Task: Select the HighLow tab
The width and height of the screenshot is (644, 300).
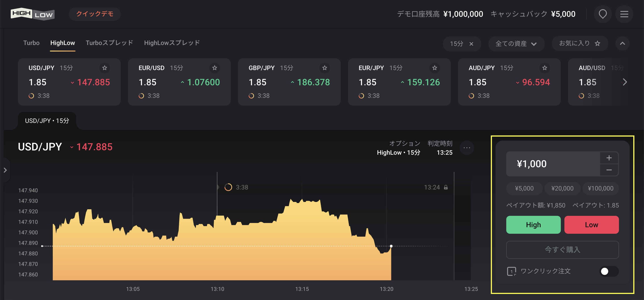Action: tap(63, 43)
